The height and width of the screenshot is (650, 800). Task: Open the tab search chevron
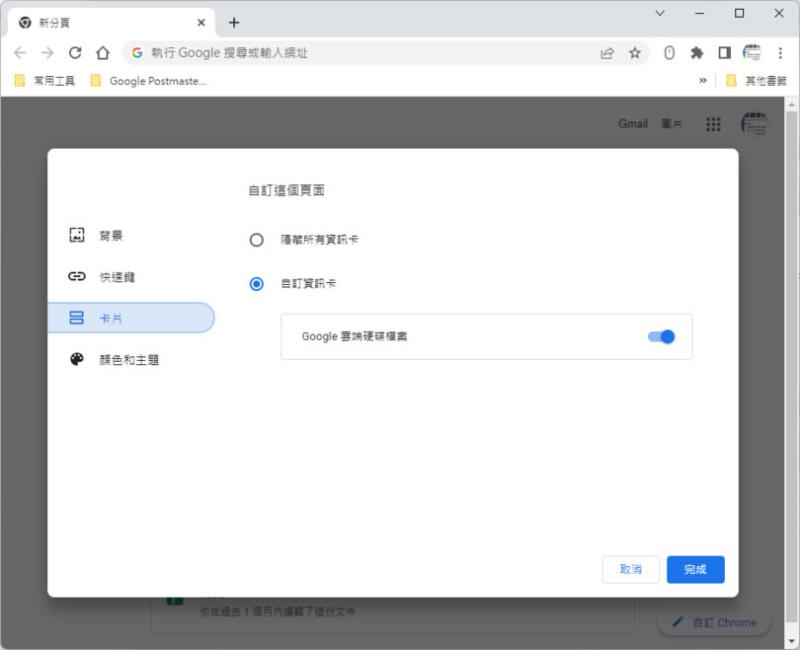[x=660, y=13]
